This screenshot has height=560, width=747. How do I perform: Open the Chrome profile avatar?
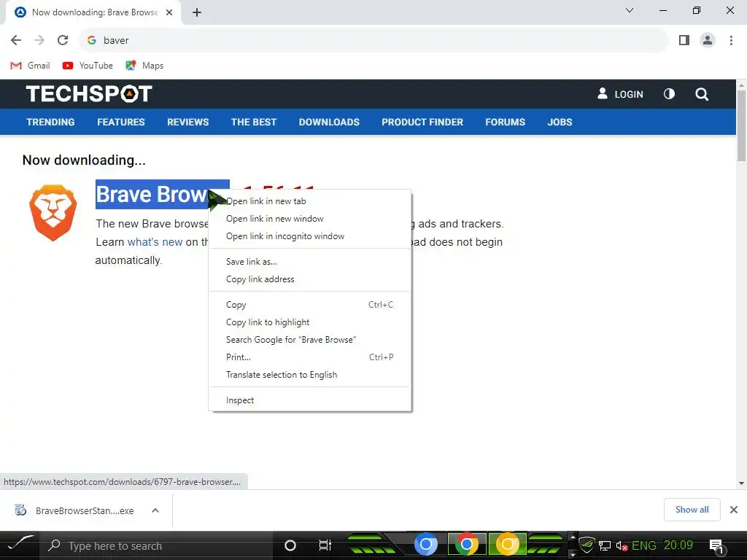[x=708, y=40]
